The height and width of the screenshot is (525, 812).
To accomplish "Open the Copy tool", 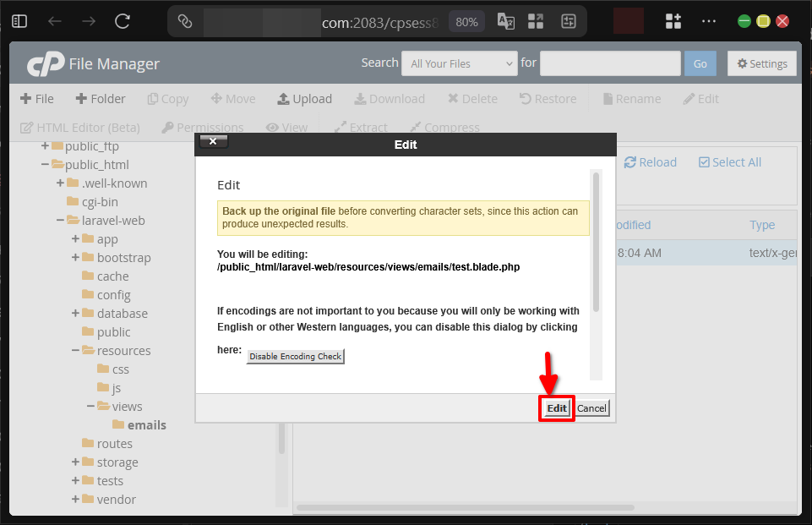I will 167,98.
